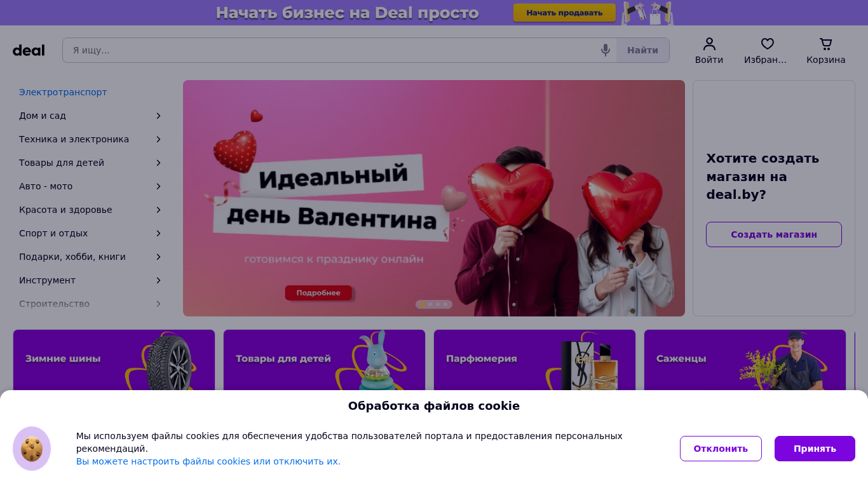Open favorites heart icon
The width and height of the screenshot is (868, 488).
point(768,44)
